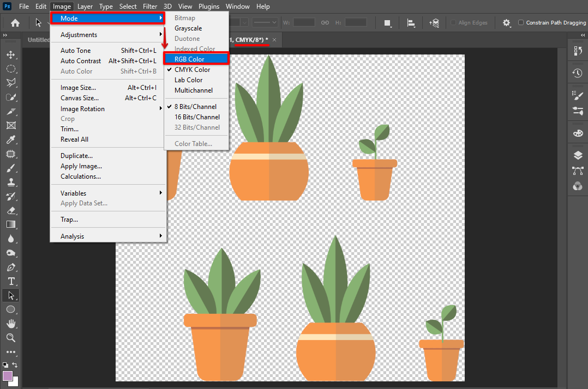Image resolution: width=588 pixels, height=389 pixels.
Task: Open the Filter menu
Action: point(150,7)
